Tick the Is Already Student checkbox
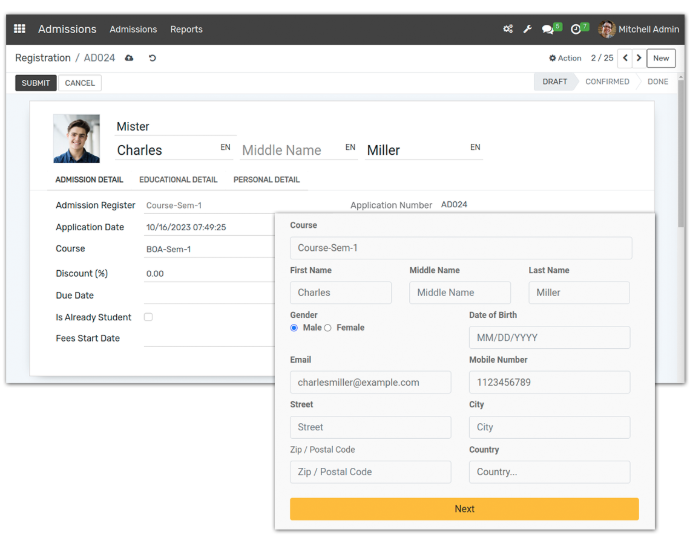690x544 pixels. tap(148, 317)
